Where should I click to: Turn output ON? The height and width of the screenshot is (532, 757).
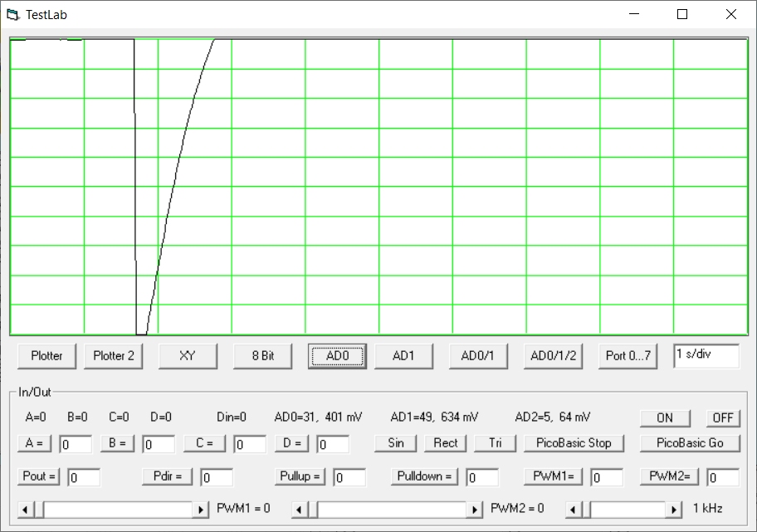pyautogui.click(x=664, y=417)
